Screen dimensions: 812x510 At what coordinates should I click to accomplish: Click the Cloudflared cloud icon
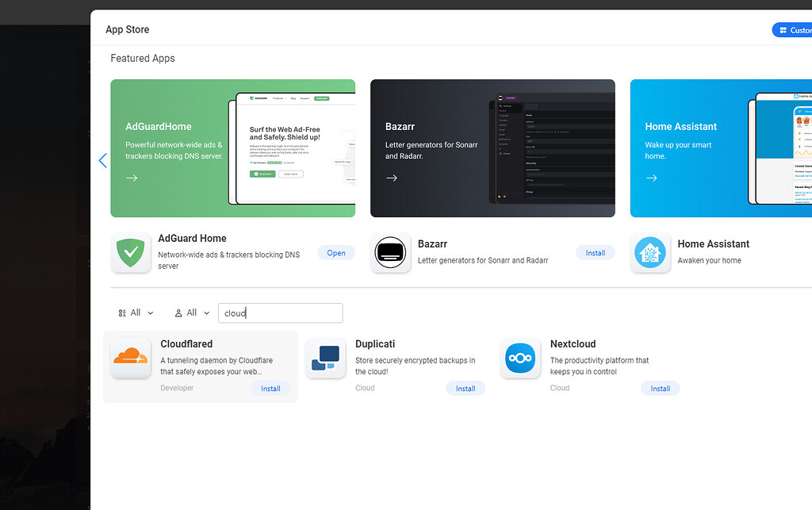(x=130, y=358)
